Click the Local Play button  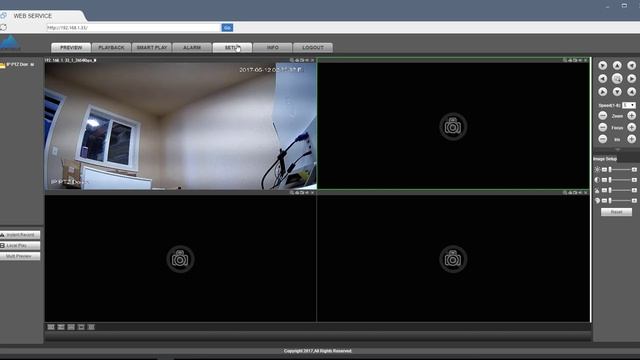(x=20, y=246)
